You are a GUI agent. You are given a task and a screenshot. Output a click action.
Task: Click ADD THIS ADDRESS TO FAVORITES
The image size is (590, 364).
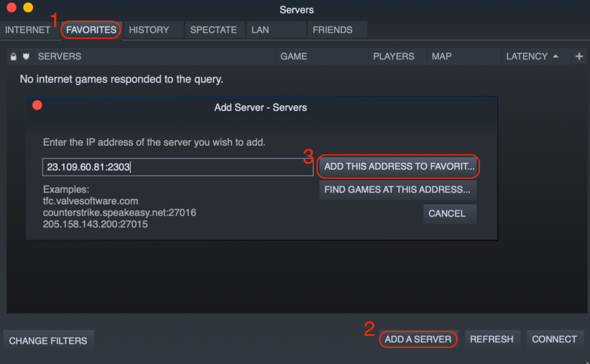[x=398, y=166]
